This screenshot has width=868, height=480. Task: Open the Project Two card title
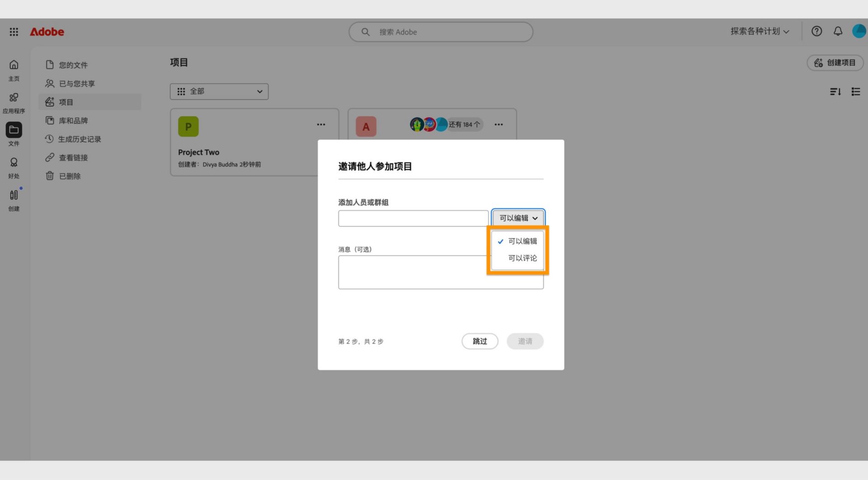tap(198, 152)
